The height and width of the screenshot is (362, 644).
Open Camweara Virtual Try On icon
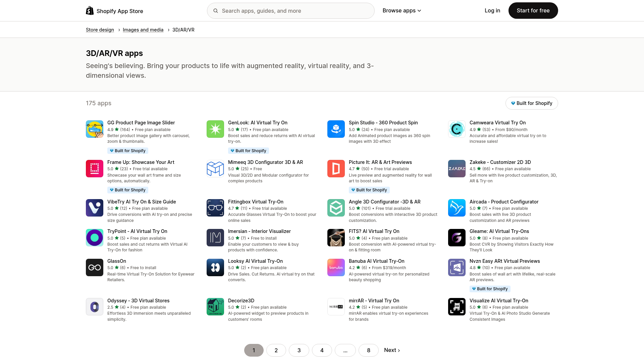[x=457, y=129]
